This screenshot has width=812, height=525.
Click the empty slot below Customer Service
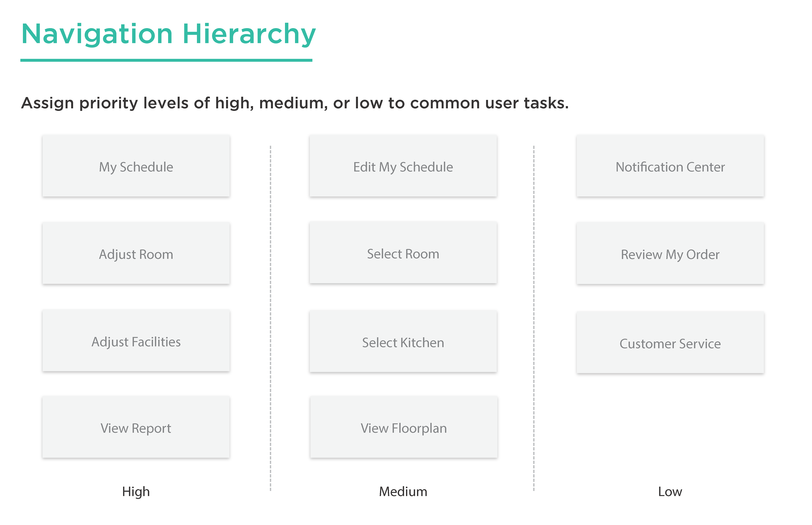670,427
